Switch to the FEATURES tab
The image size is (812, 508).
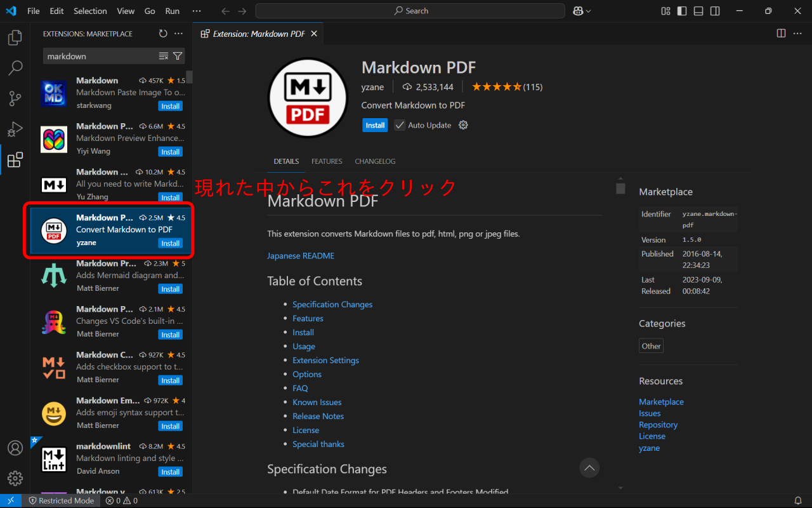[x=327, y=161]
